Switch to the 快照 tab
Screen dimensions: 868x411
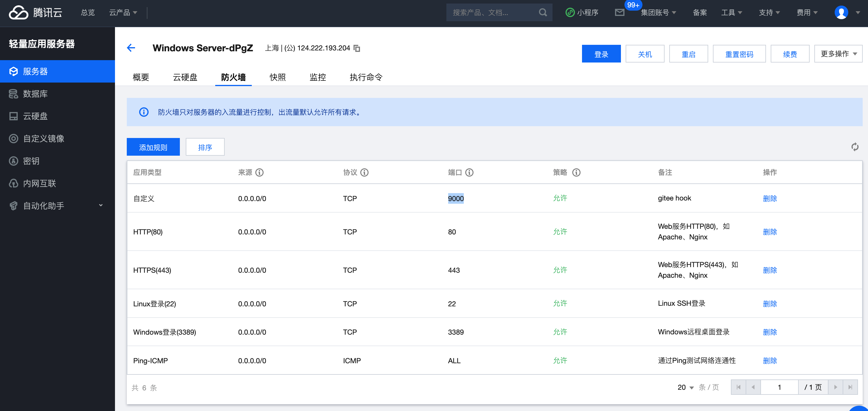(x=278, y=77)
